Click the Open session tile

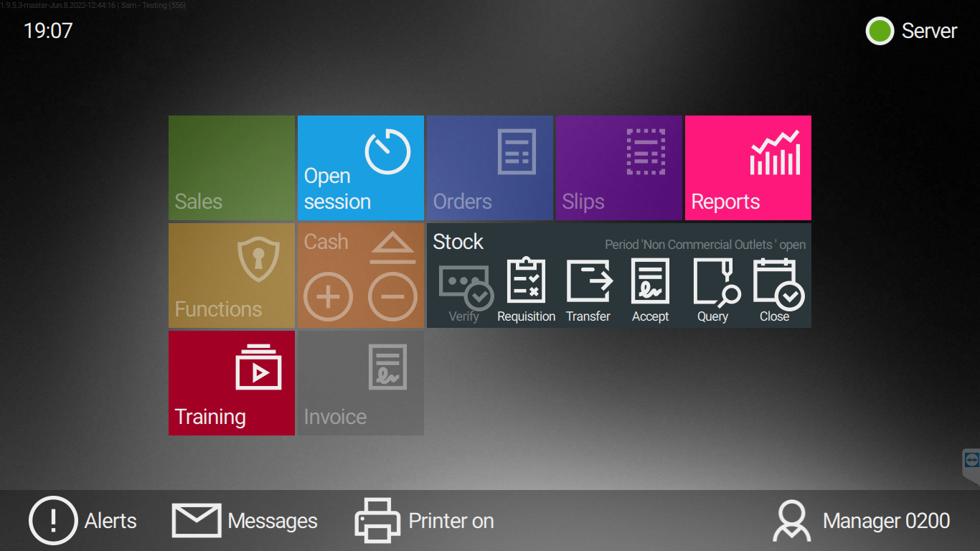tap(360, 168)
